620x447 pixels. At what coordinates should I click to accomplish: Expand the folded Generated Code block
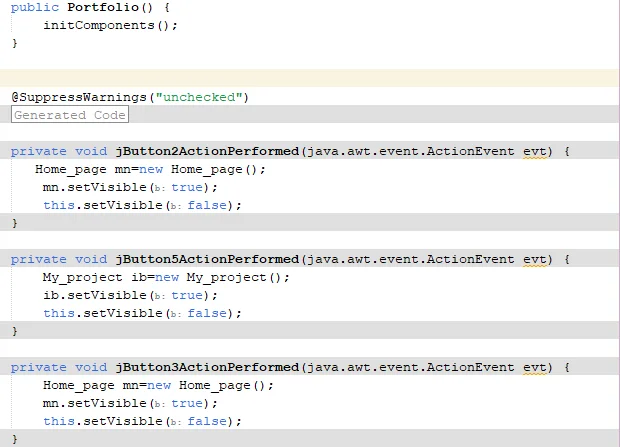pyautogui.click(x=70, y=115)
